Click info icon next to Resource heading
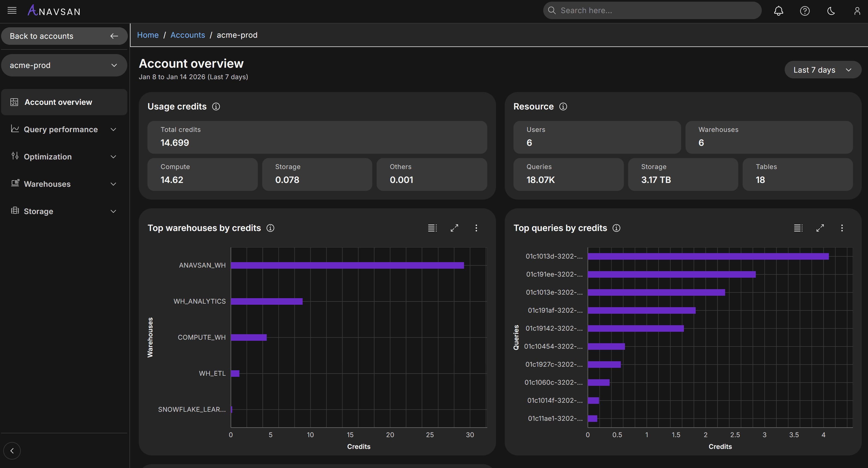Viewport: 868px width, 468px height. point(563,106)
